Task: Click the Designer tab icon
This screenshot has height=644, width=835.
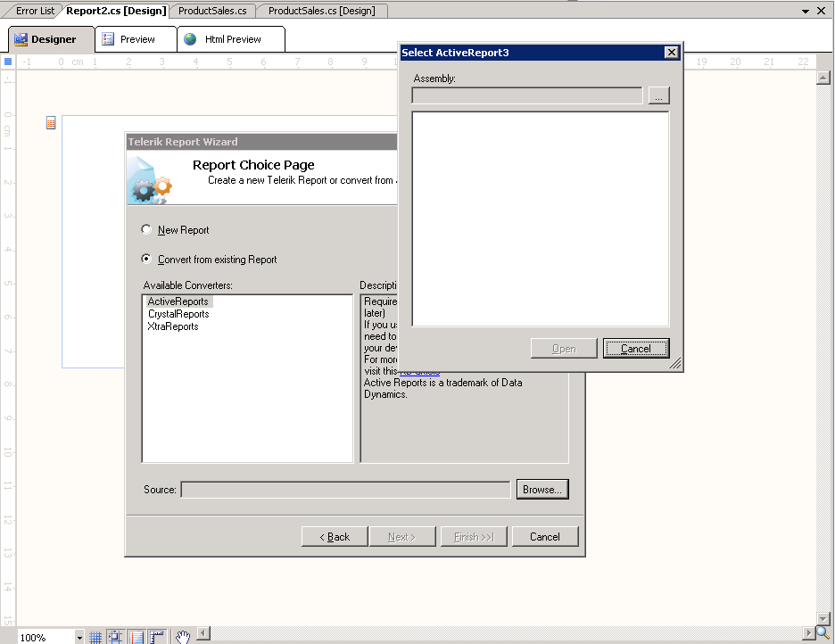Action: [21, 39]
